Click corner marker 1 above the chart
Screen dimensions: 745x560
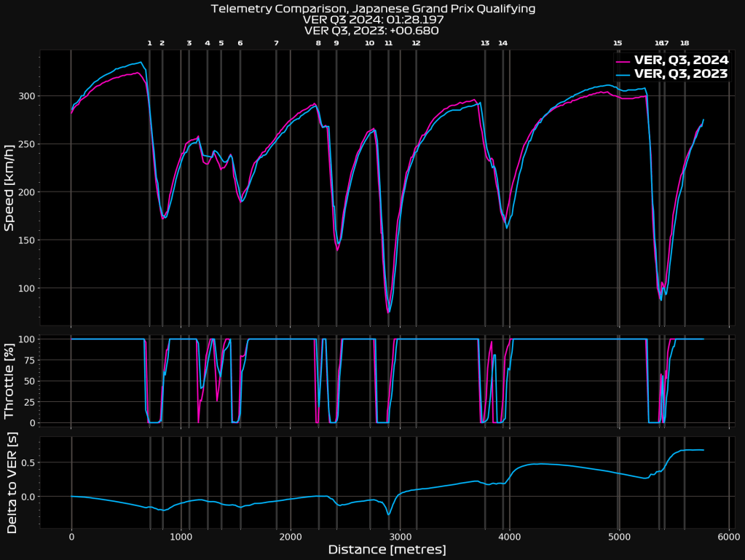click(149, 43)
